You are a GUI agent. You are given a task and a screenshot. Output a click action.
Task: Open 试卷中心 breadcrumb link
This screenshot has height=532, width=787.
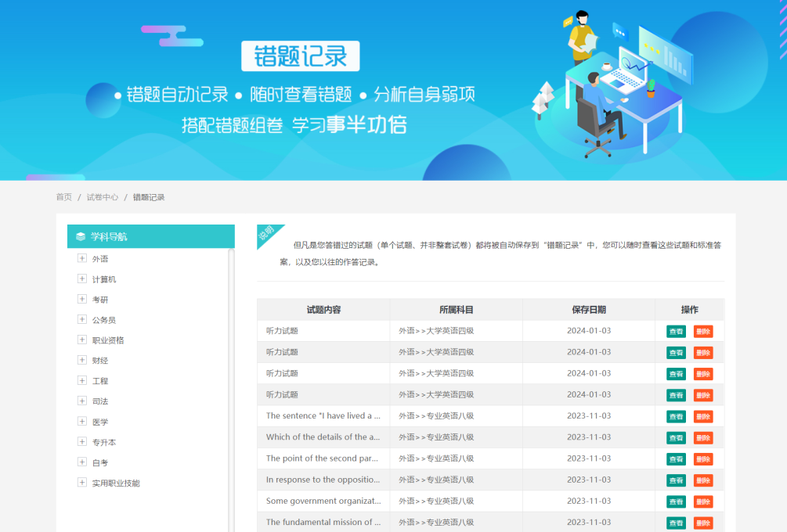[x=103, y=197]
